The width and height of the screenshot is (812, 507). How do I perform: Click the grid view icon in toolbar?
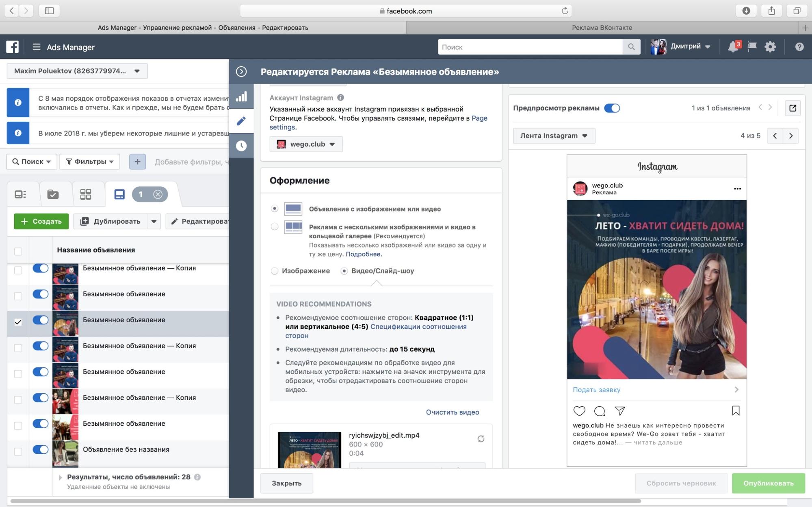86,194
